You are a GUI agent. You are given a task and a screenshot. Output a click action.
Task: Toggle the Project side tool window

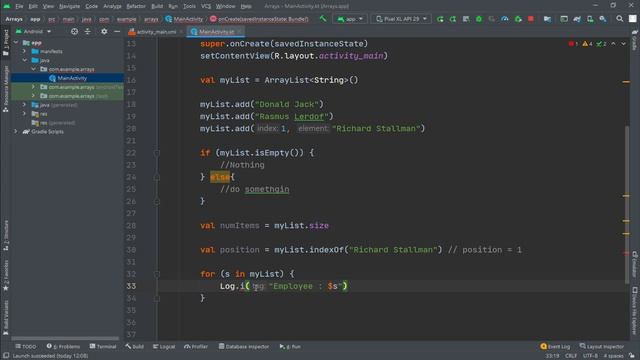6,42
